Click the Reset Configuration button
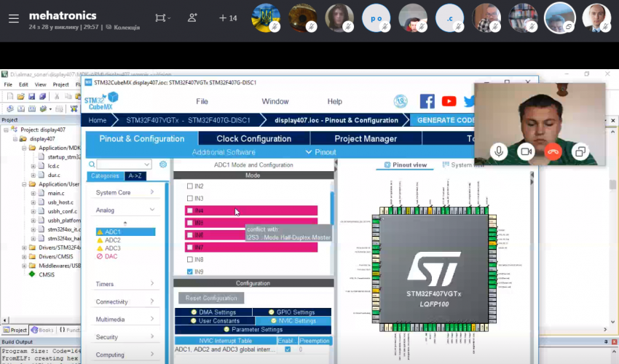This screenshot has height=364, width=619. (211, 298)
